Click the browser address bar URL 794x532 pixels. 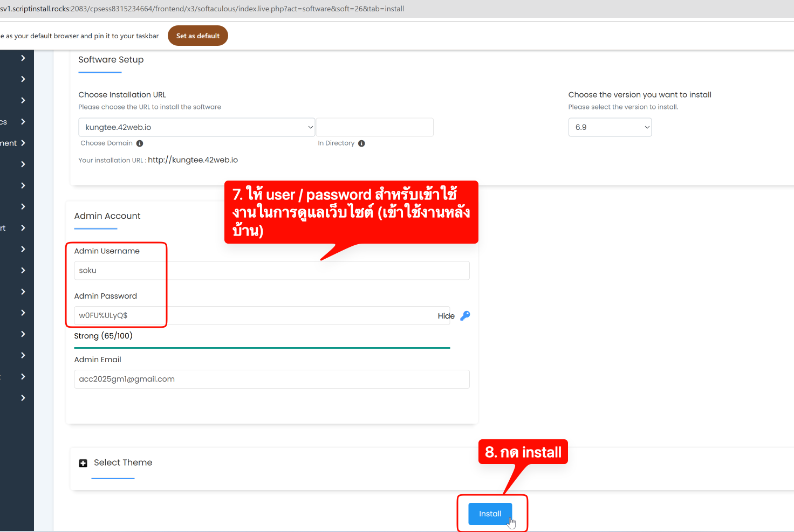[202, 9]
